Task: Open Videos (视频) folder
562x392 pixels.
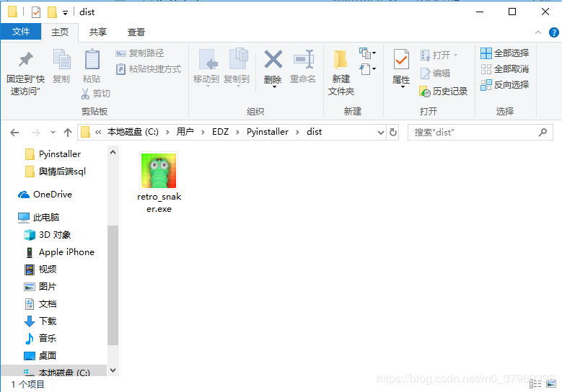Action: coord(40,269)
